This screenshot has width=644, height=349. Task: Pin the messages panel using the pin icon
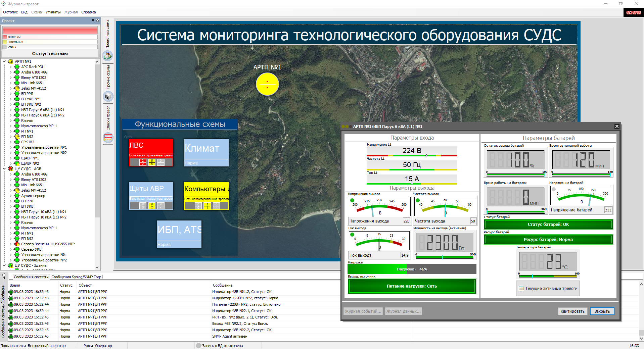click(4, 279)
